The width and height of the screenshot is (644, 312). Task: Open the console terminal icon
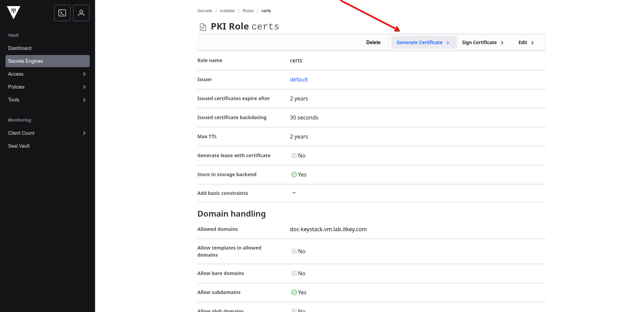click(62, 13)
